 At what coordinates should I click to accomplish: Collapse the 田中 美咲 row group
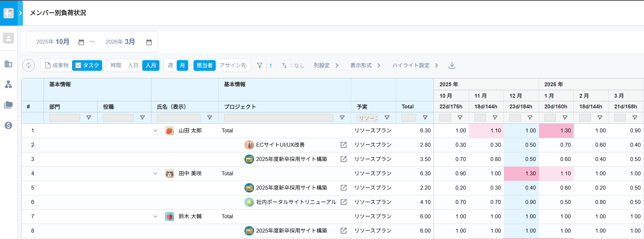click(x=155, y=174)
